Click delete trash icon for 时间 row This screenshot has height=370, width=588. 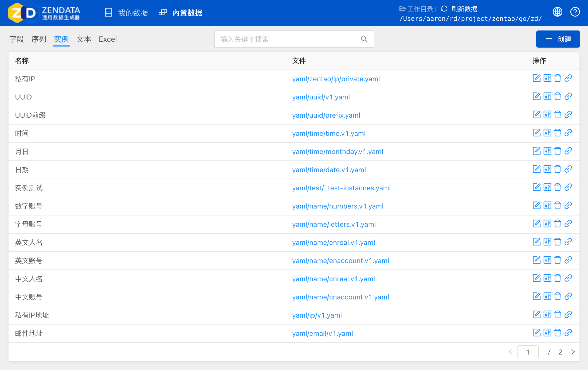[558, 133]
